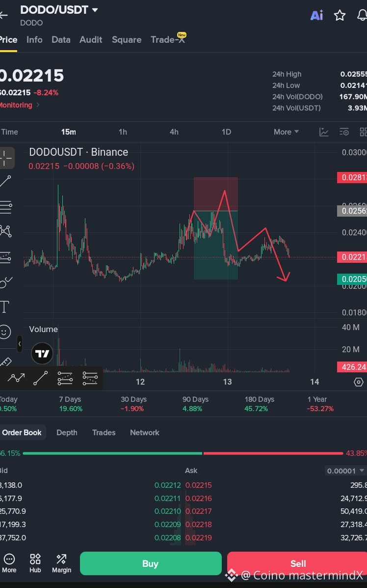Select the Text annotation tool
The height and width of the screenshot is (588, 367).
coord(4,307)
